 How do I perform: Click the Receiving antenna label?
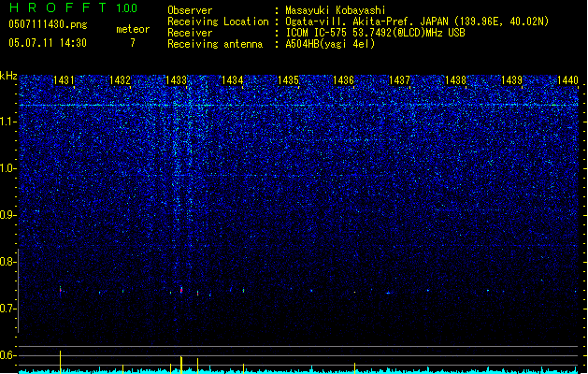click(215, 44)
